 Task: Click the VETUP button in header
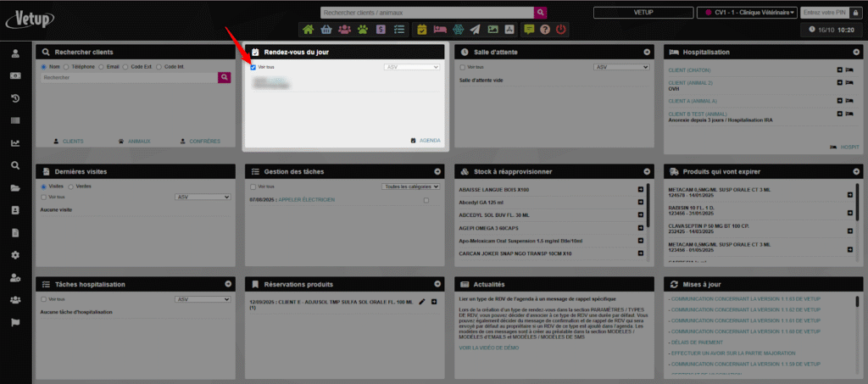[x=642, y=13]
